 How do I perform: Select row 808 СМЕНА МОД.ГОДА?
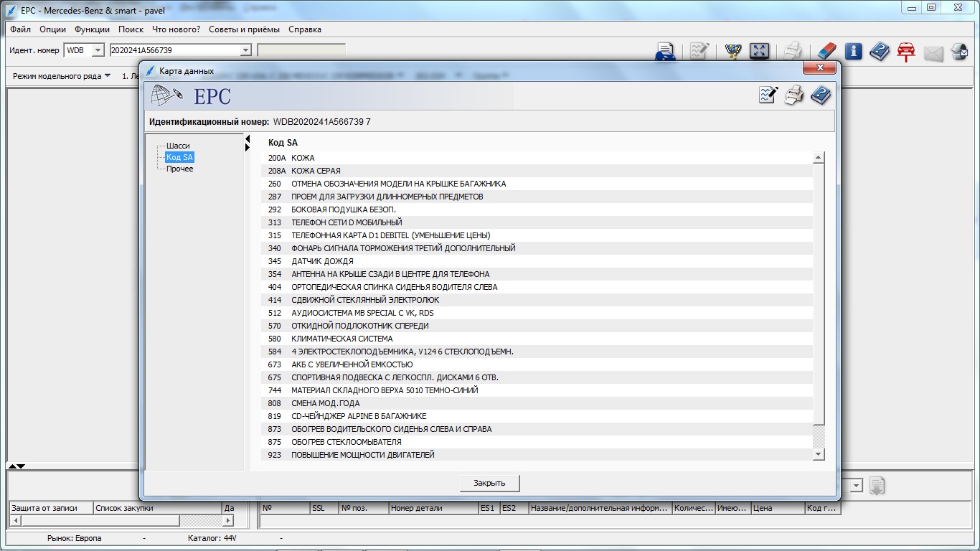[537, 403]
